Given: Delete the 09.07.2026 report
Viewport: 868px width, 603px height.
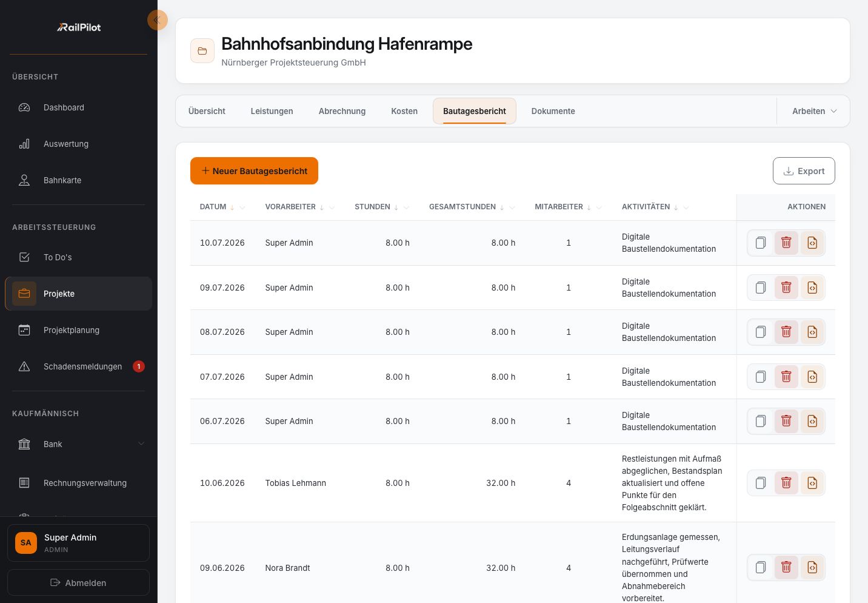Looking at the screenshot, I should click(786, 288).
